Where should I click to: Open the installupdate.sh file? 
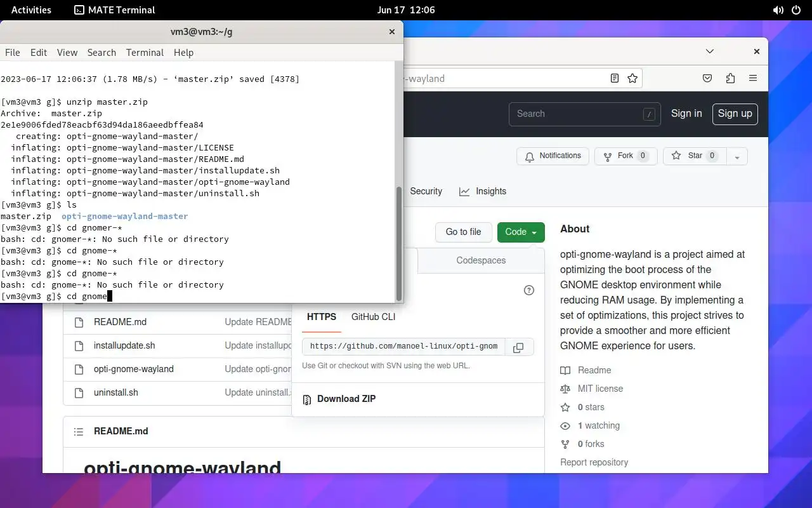(x=124, y=345)
